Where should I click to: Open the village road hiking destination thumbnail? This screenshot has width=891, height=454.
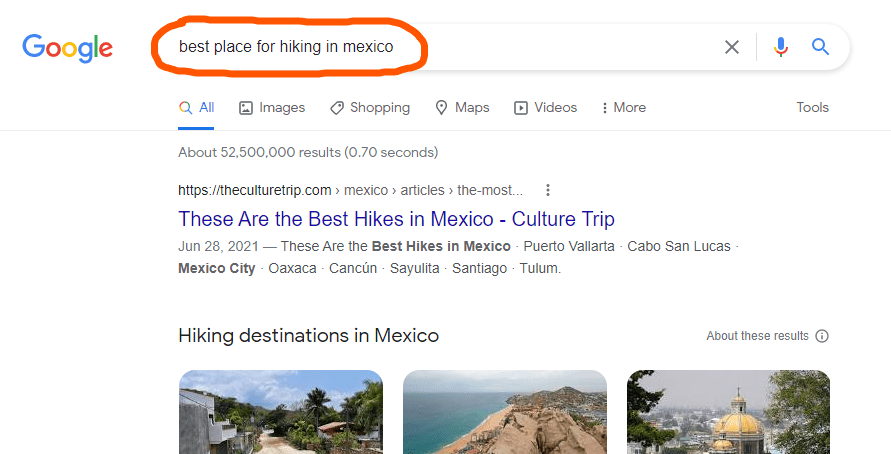[x=281, y=412]
